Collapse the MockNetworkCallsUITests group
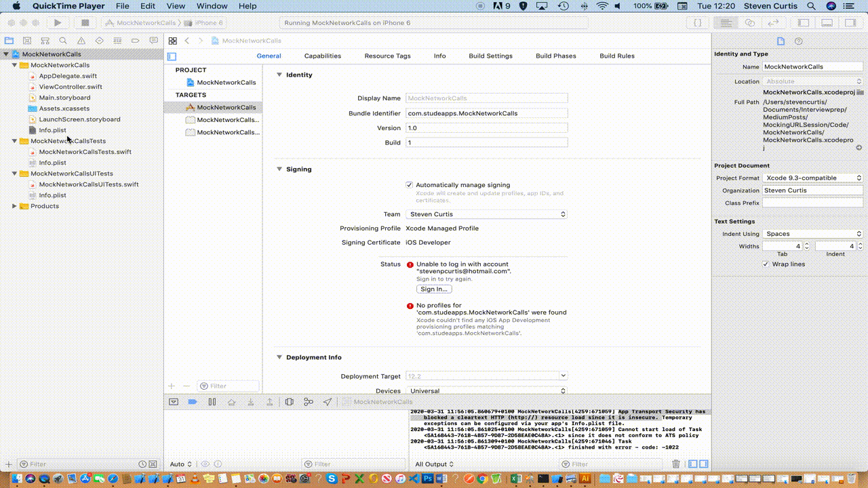868x488 pixels. [x=14, y=174]
